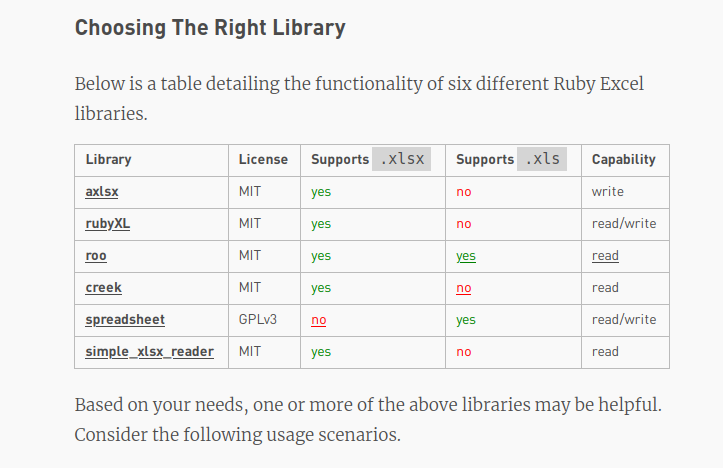Open the creek library link
Viewport: 723px width, 468px height.
(104, 287)
